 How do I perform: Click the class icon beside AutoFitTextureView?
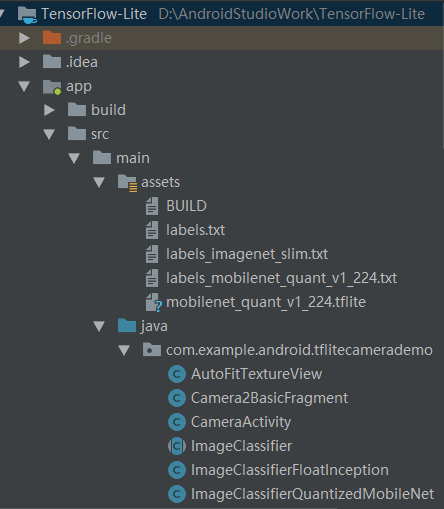pos(177,374)
